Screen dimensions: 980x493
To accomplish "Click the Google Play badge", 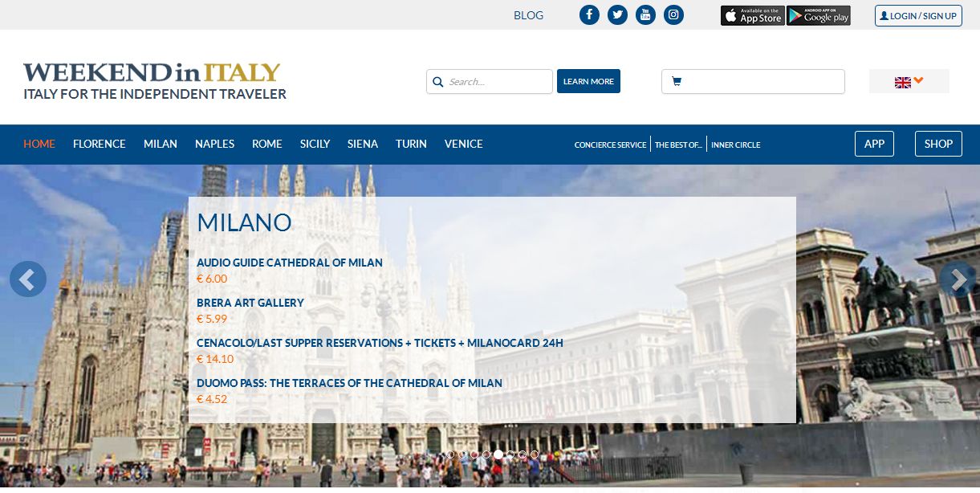I will tap(819, 15).
